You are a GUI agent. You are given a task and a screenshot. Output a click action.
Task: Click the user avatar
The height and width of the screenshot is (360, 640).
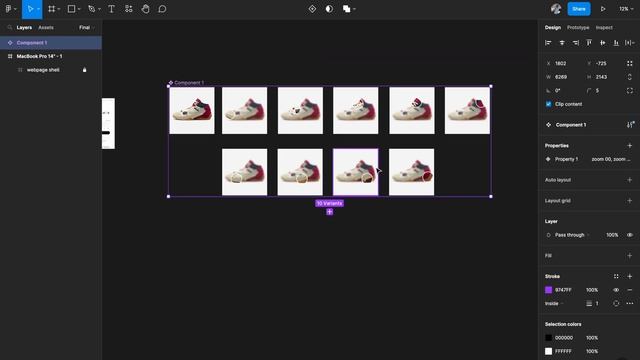pyautogui.click(x=556, y=9)
